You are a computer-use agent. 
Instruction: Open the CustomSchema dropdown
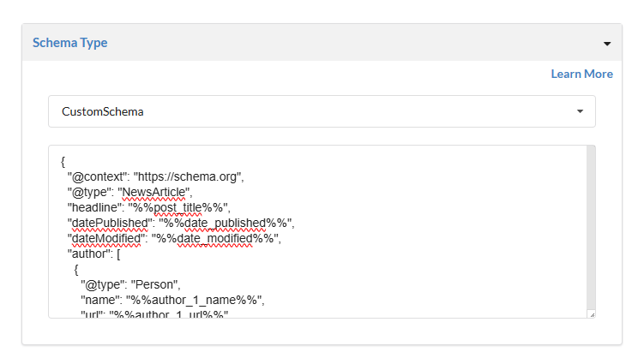322,111
